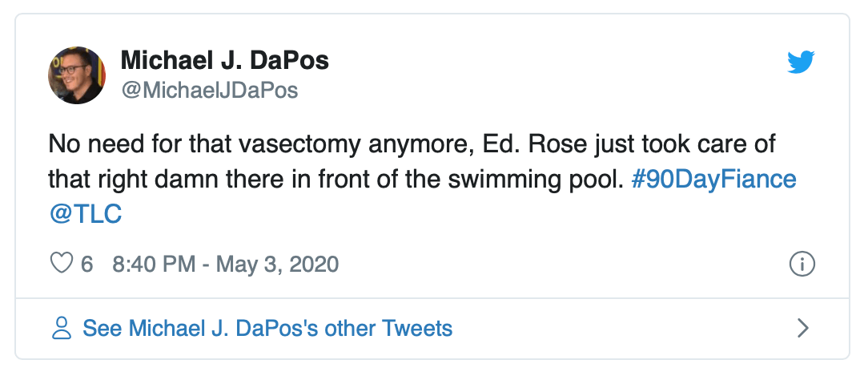Click the Twitter bird logo
This screenshot has width=868, height=380.
click(800, 63)
